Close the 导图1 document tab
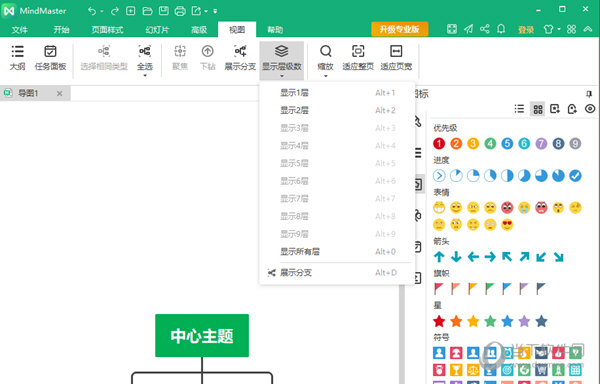The width and height of the screenshot is (600, 384). [59, 93]
